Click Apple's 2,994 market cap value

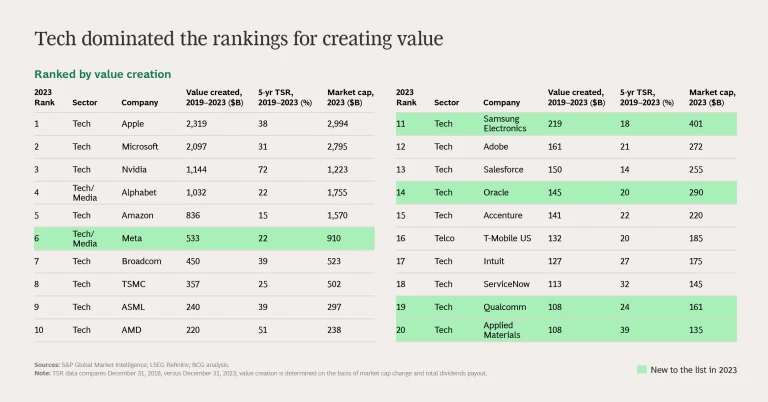coord(341,124)
